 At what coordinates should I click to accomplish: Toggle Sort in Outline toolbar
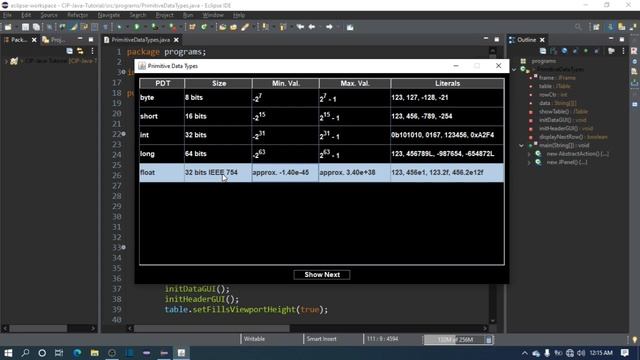click(554, 51)
